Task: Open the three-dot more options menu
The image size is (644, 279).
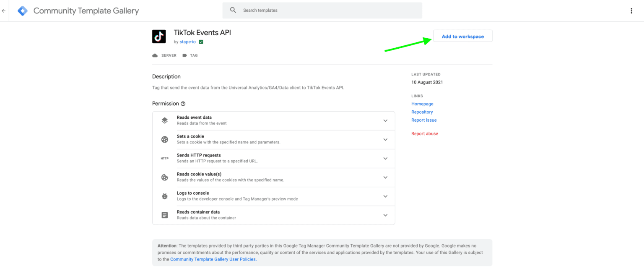Action: [x=631, y=11]
